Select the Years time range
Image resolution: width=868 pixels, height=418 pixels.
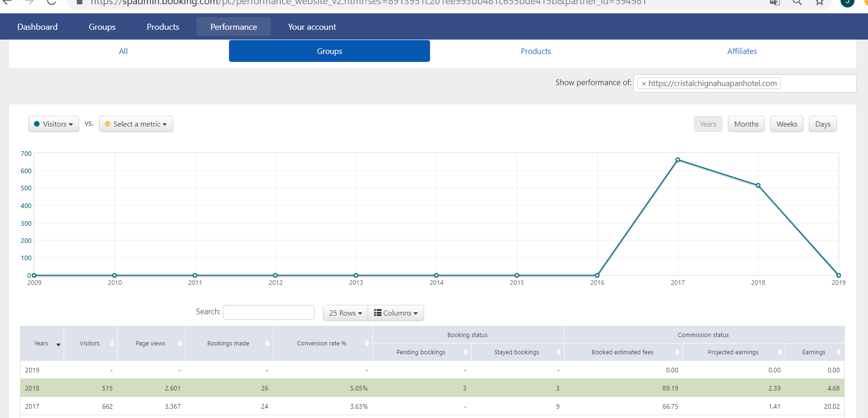[x=708, y=124]
